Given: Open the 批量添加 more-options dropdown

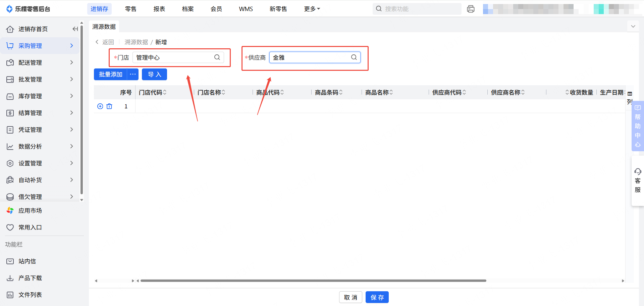Looking at the screenshot, I should [133, 74].
